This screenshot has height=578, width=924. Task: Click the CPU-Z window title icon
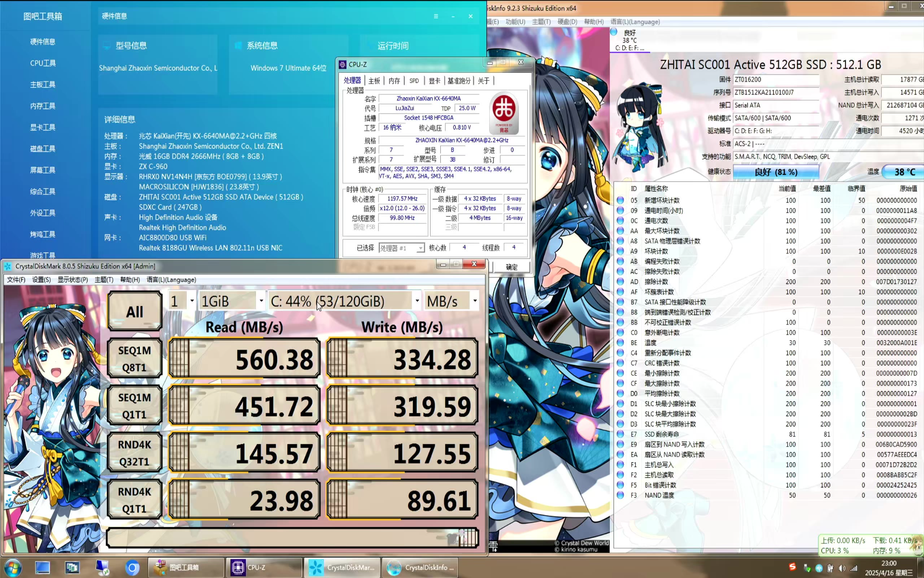coord(342,65)
